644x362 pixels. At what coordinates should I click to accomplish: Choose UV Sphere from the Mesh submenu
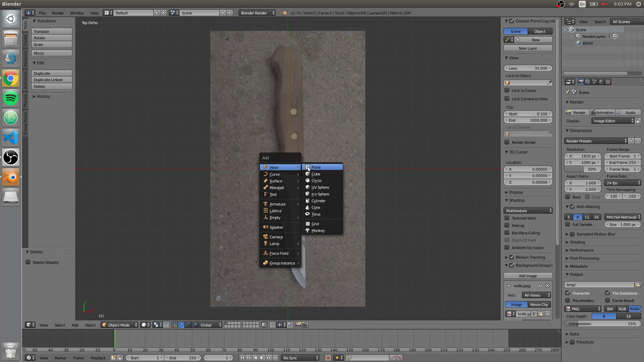point(322,187)
